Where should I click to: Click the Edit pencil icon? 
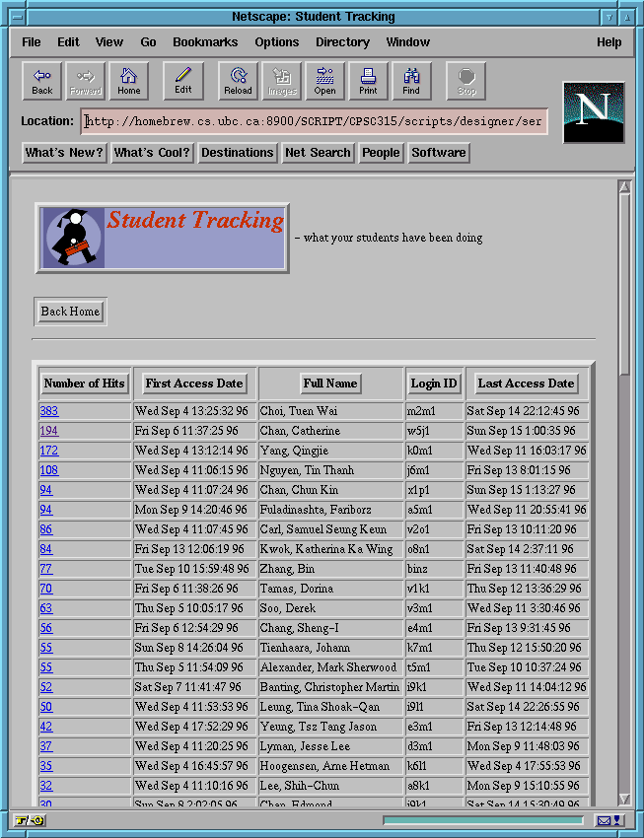coord(183,81)
